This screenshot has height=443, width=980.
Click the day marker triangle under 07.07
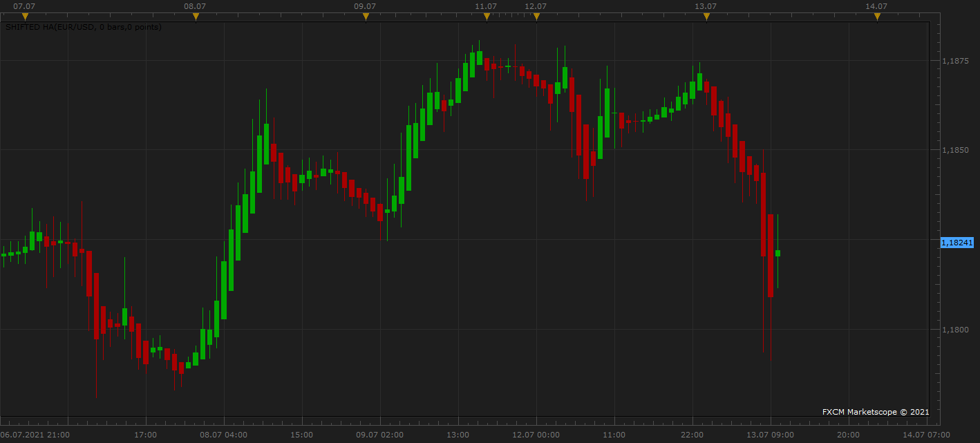[26, 17]
